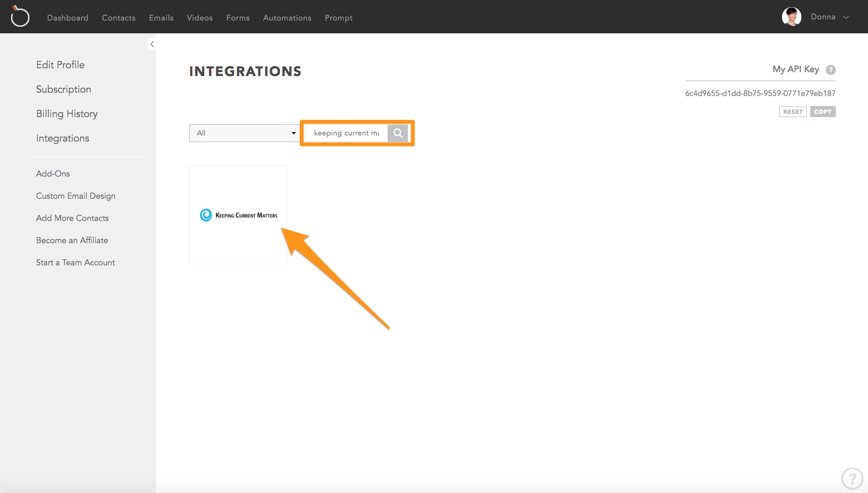868x493 pixels.
Task: Expand the Donna account menu arrow
Action: [x=846, y=17]
